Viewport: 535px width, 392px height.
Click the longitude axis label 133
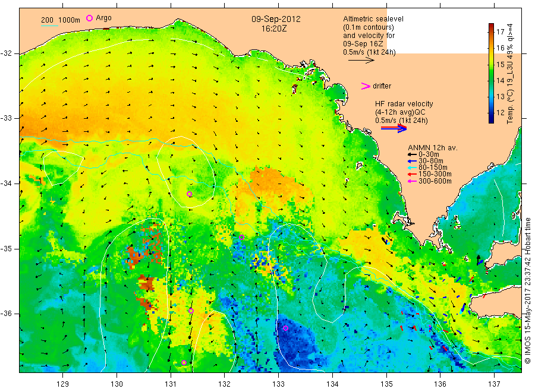pyautogui.click(x=278, y=384)
